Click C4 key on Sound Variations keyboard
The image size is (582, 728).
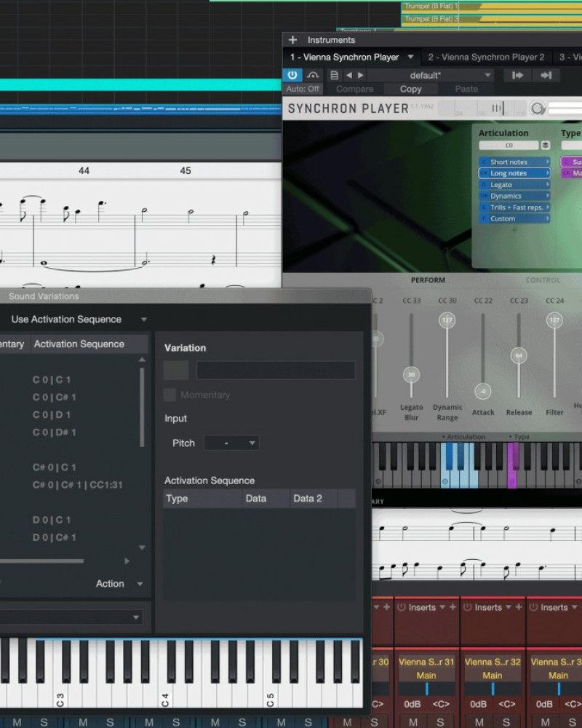[x=165, y=697]
